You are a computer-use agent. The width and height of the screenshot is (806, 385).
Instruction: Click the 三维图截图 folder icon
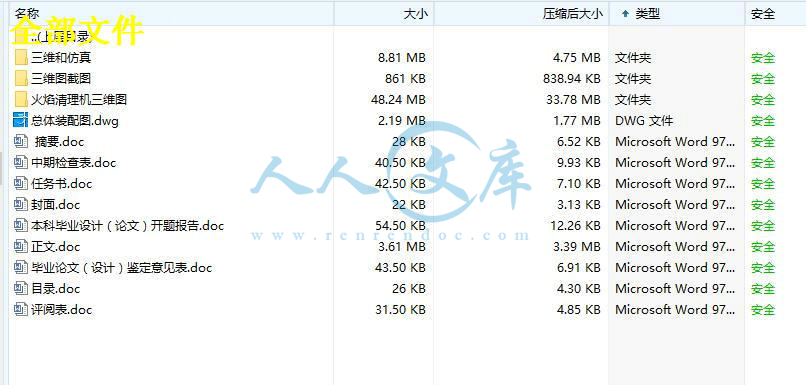pyautogui.click(x=21, y=79)
